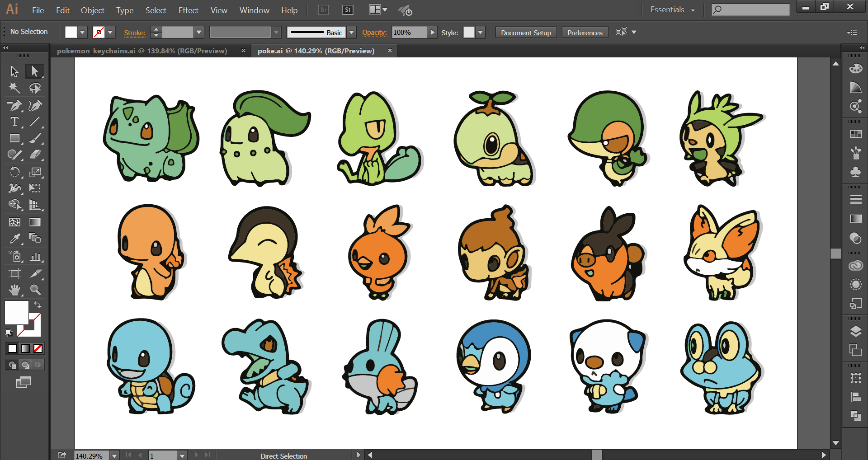
Task: Open stroke color dropdown arrow
Action: [x=110, y=32]
